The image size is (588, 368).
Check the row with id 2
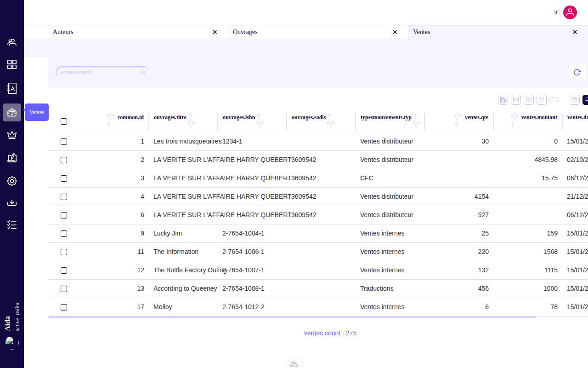pyautogui.click(x=64, y=160)
